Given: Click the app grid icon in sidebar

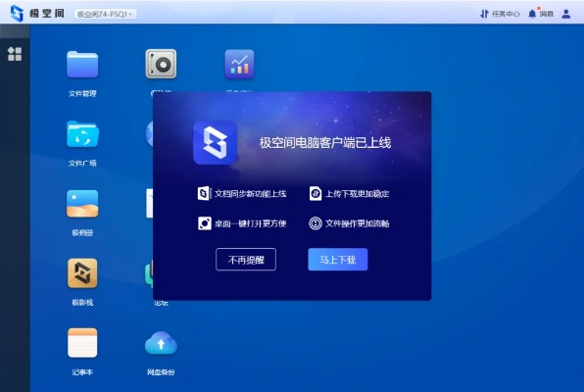Looking at the screenshot, I should [x=15, y=54].
